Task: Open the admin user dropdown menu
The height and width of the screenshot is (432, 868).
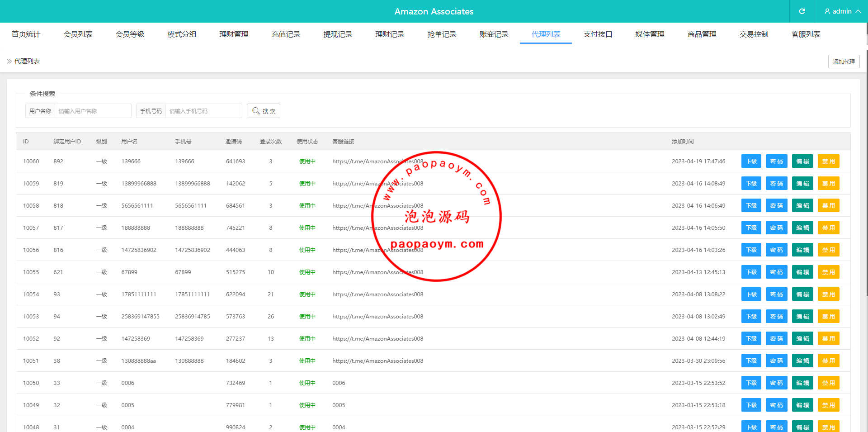Action: [842, 11]
